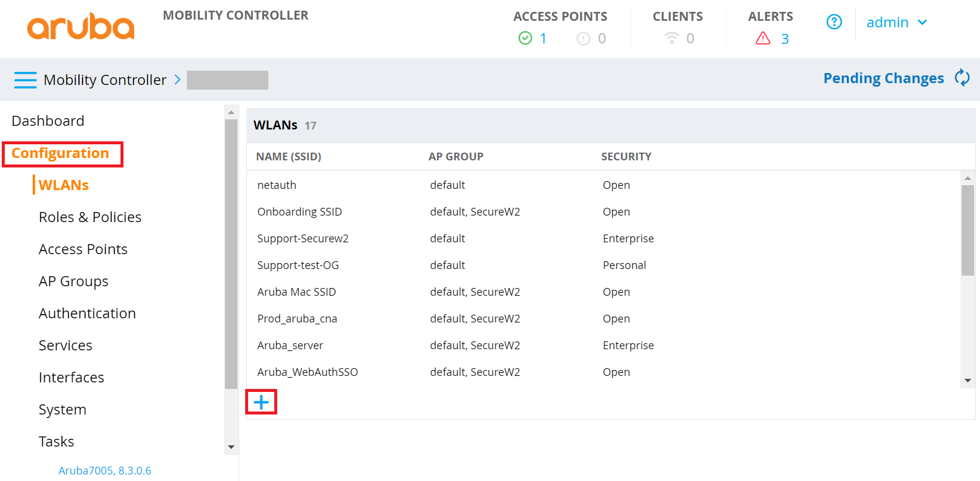Go to the Authentication section
The image size is (980, 481).
(x=87, y=314)
